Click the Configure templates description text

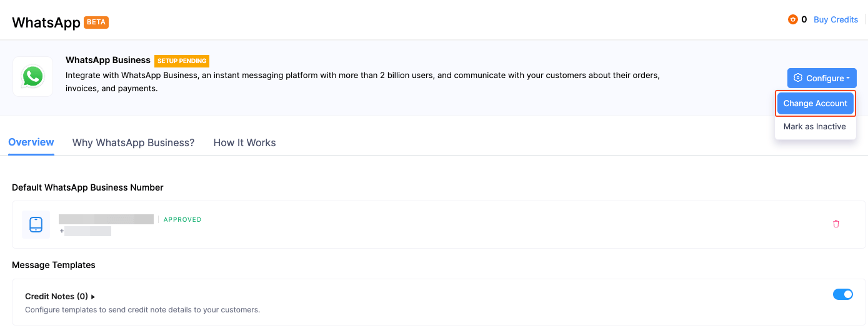(x=142, y=309)
